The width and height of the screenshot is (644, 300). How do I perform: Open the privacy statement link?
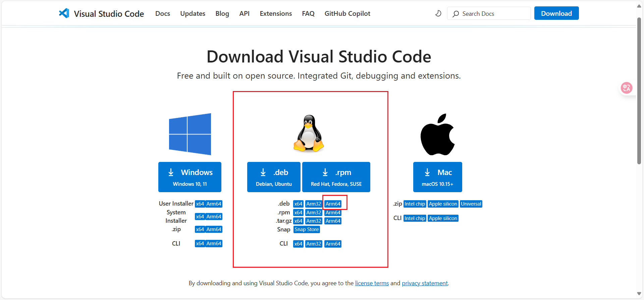tap(425, 283)
